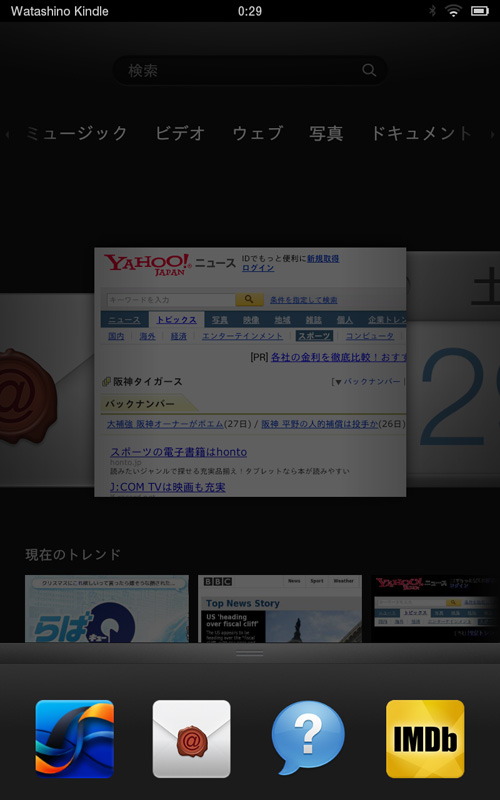
Task: Click the yellow Yahoo search button
Action: point(249,299)
